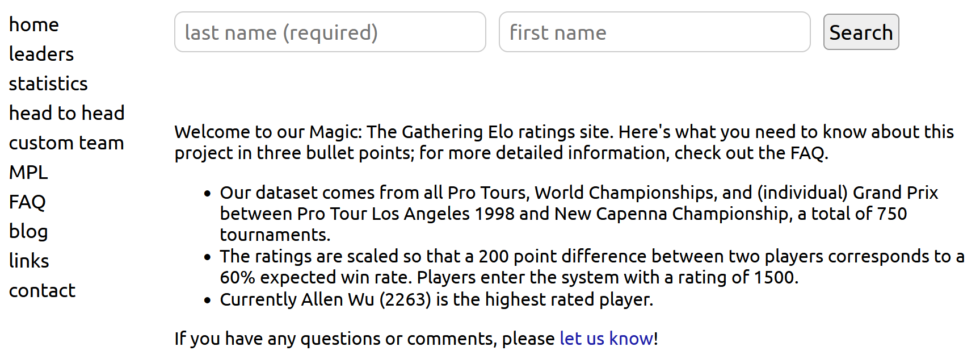Open the links page
The image size is (980, 363).
pyautogui.click(x=29, y=261)
